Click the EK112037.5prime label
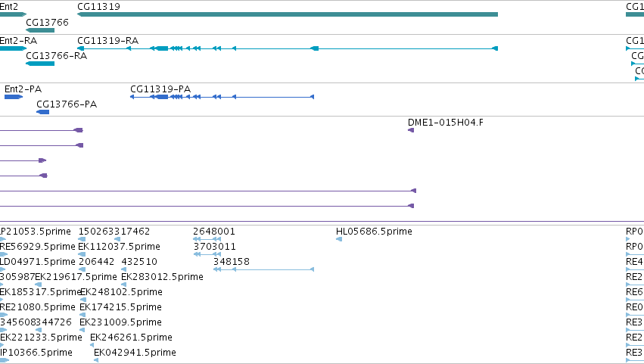644x364 pixels. (119, 247)
